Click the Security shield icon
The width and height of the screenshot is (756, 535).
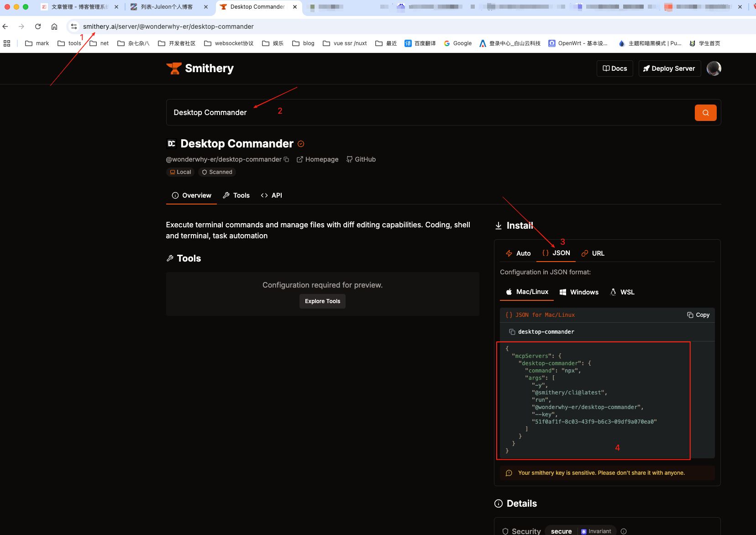tap(505, 531)
